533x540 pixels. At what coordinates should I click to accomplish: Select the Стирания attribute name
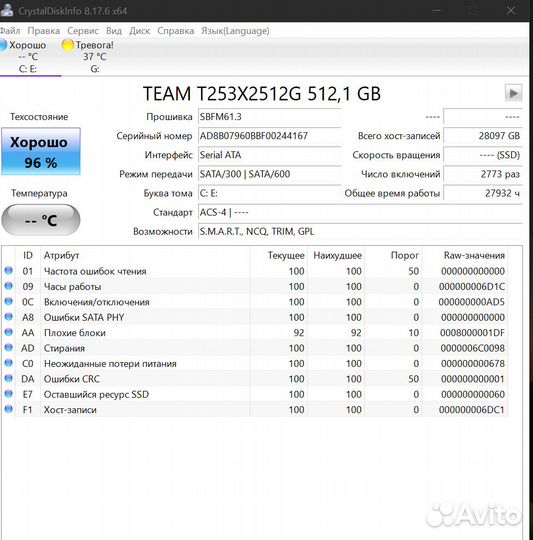tap(64, 348)
